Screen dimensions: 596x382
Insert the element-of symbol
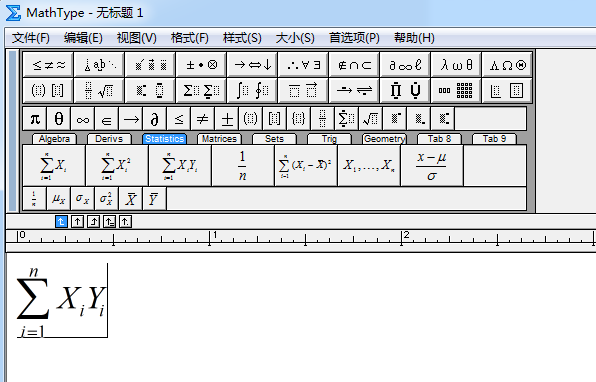point(107,119)
